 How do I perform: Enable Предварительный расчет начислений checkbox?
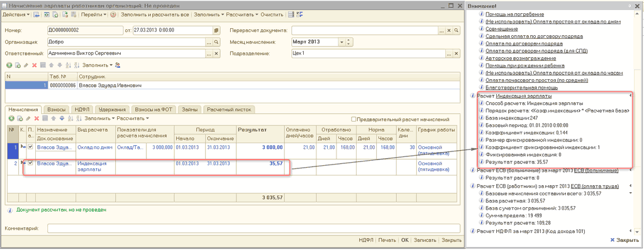pos(353,119)
